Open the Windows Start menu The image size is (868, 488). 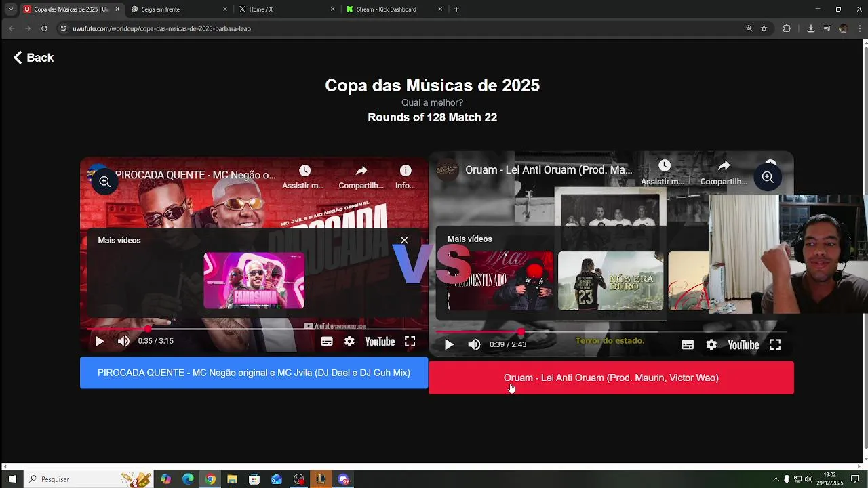[x=12, y=479]
